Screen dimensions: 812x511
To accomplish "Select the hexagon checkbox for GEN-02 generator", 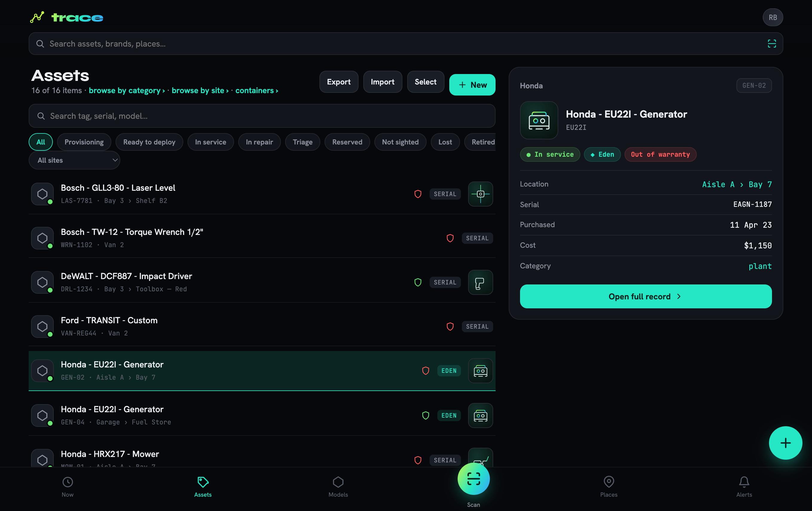I will (42, 370).
